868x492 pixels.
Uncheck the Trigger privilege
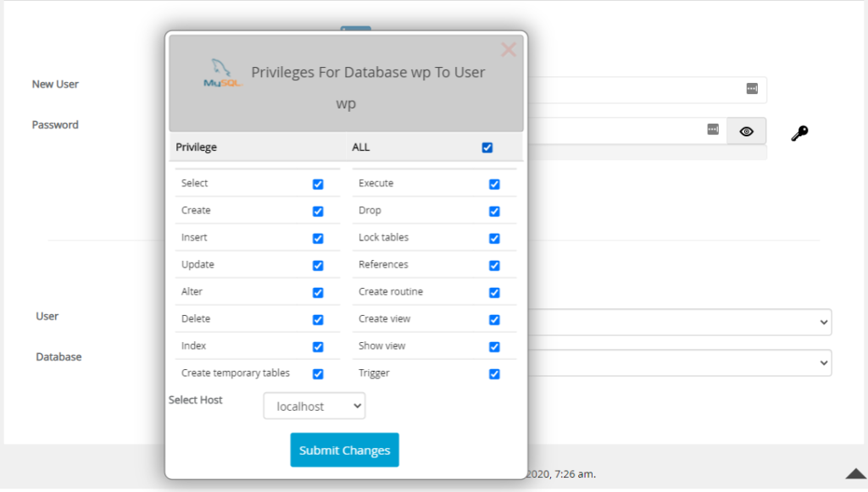[494, 373]
